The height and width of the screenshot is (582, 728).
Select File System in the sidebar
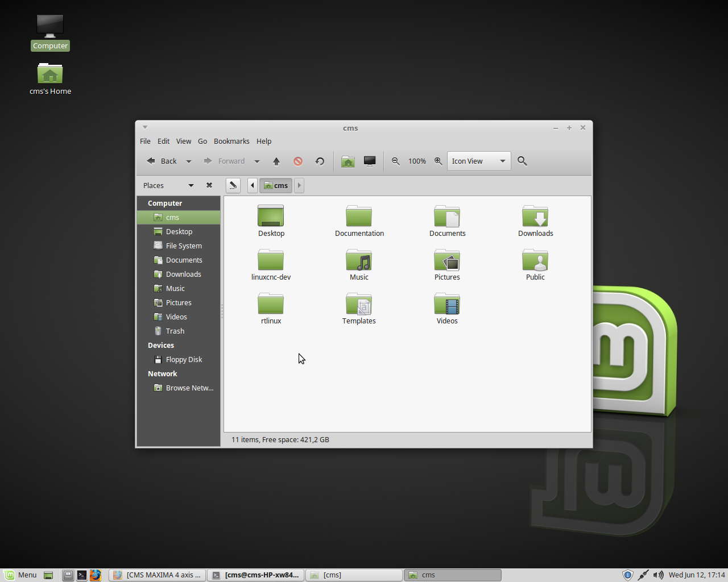(179, 246)
